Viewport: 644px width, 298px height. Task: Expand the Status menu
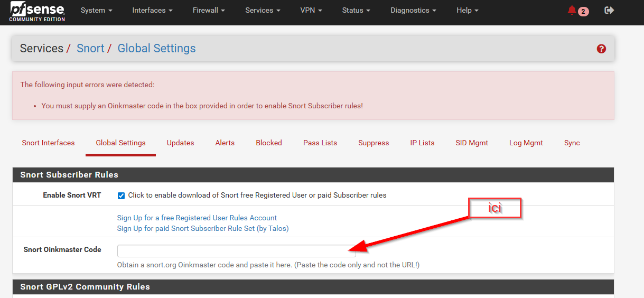pyautogui.click(x=356, y=11)
